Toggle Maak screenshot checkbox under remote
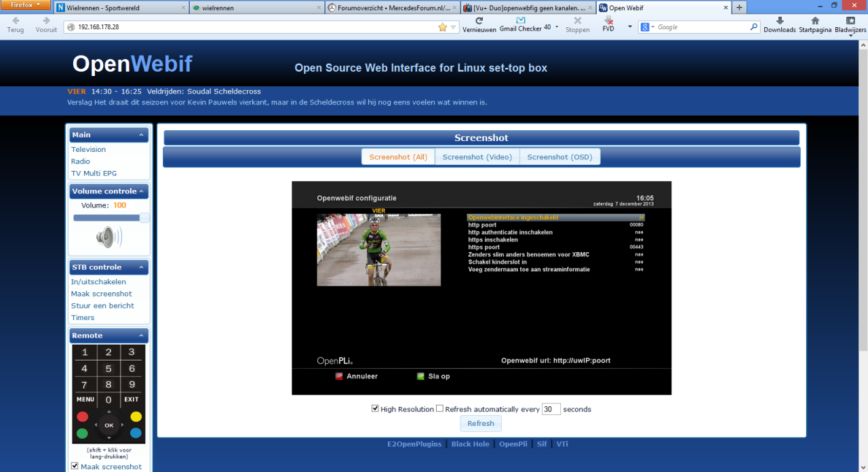868x472 pixels. tap(75, 466)
